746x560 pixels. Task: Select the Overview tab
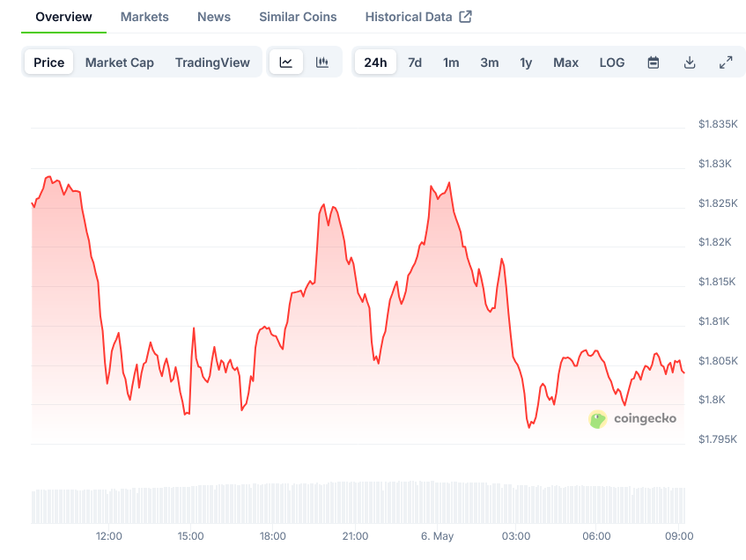(63, 17)
